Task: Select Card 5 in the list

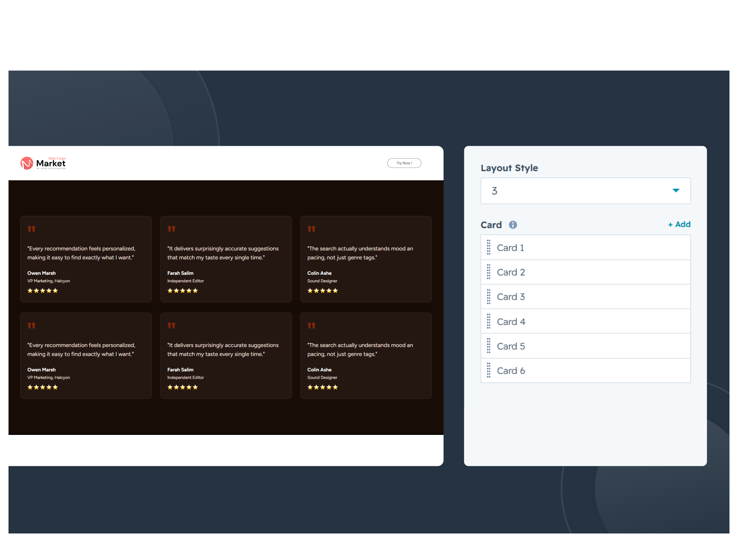Action: pyautogui.click(x=585, y=346)
